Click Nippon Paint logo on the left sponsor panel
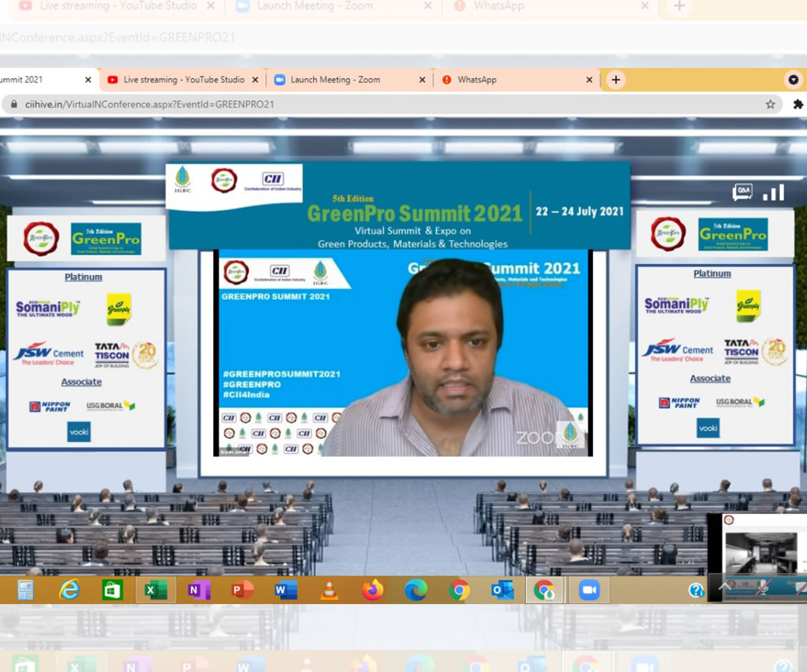Screen dimensions: 807x672 [x=49, y=407]
